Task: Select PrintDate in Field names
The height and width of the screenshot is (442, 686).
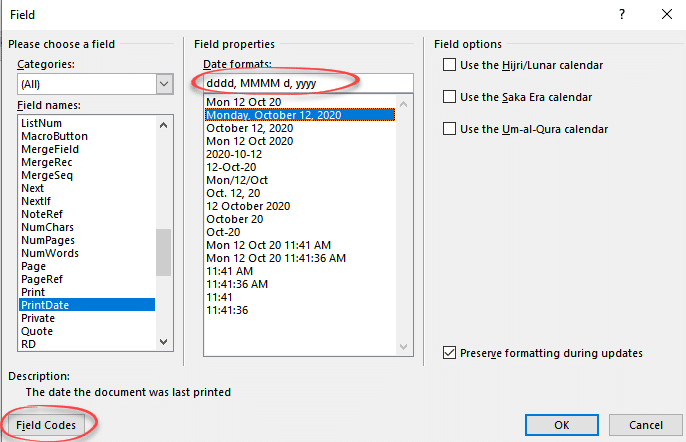Action: pos(45,305)
